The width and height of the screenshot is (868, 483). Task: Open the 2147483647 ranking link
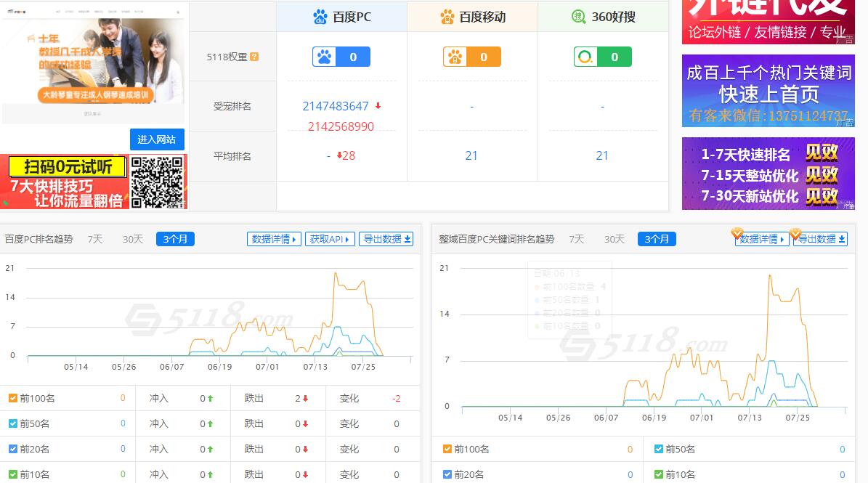[336, 106]
